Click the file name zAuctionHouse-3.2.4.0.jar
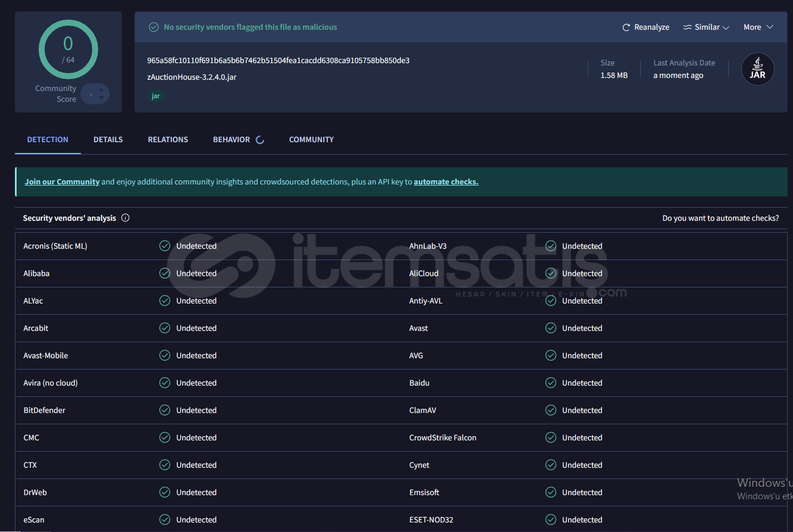The height and width of the screenshot is (532, 793). pyautogui.click(x=192, y=77)
